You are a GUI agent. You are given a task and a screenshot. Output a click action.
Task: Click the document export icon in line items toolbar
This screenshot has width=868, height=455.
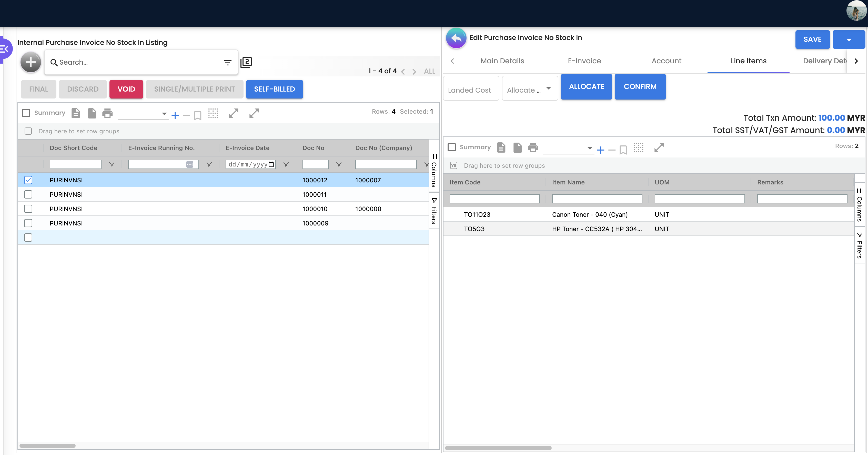coord(501,148)
